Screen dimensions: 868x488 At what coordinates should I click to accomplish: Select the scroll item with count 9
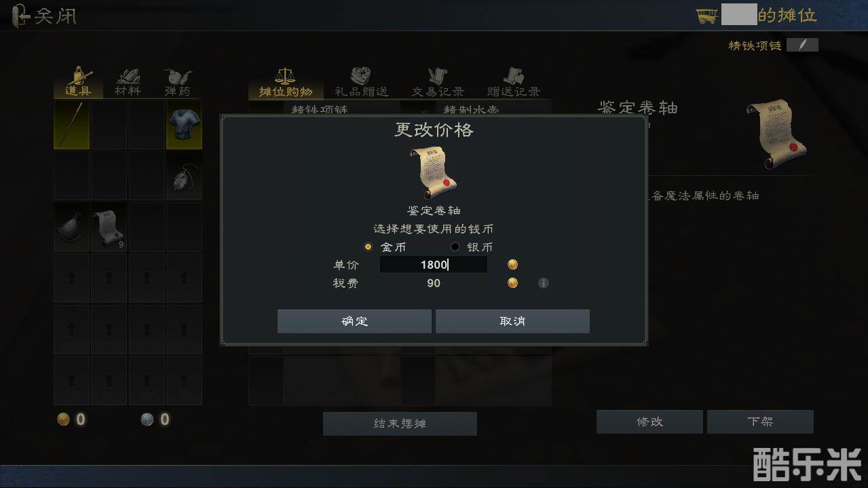click(x=109, y=227)
